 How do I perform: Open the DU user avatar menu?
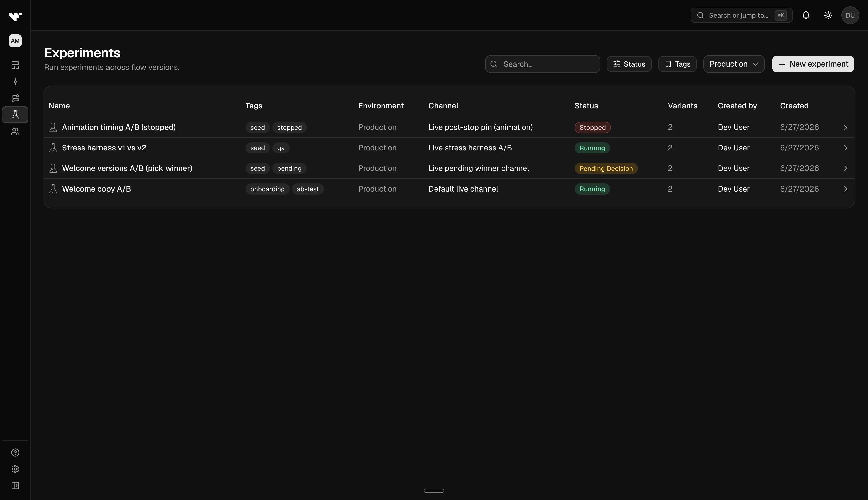click(x=850, y=15)
